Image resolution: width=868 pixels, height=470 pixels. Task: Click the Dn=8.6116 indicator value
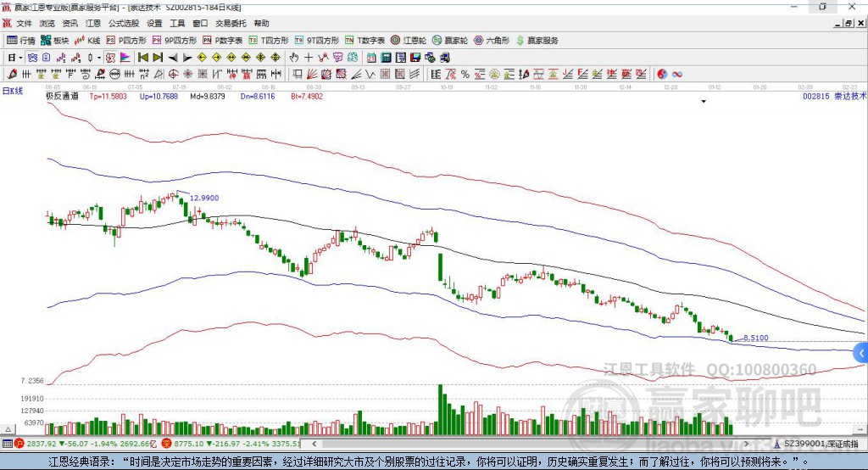coord(258,97)
